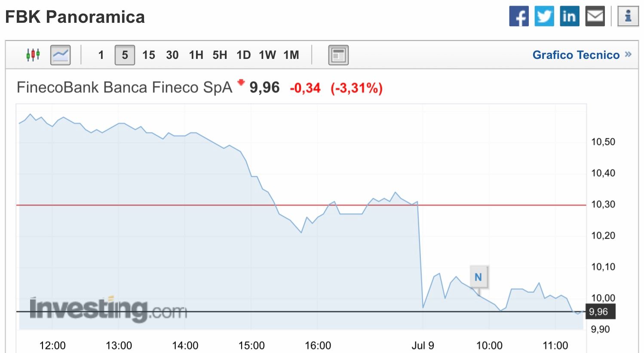Click the 1H hourly button
The image size is (644, 353).
pos(196,55)
